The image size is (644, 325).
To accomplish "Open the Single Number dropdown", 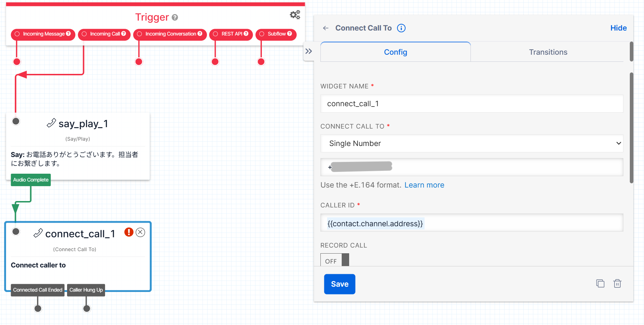I will pos(471,143).
